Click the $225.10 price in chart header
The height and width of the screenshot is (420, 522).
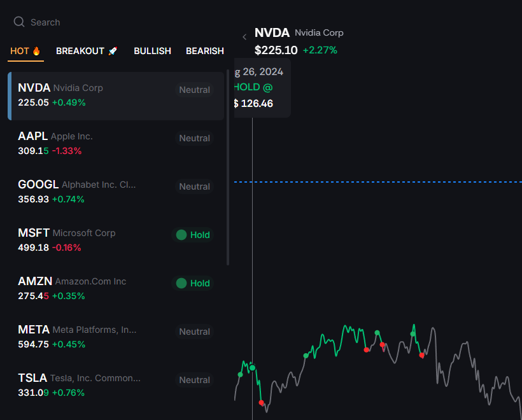(x=276, y=50)
